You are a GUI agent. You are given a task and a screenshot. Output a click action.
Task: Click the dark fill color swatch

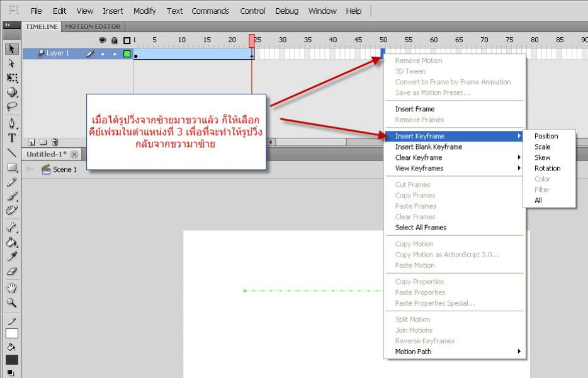point(11,360)
